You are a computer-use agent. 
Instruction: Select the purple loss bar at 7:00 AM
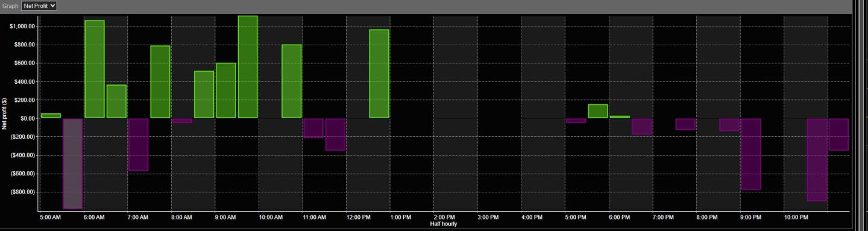click(138, 145)
